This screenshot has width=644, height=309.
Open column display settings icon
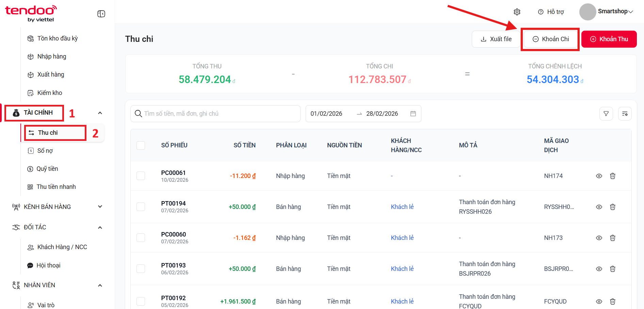(625, 114)
